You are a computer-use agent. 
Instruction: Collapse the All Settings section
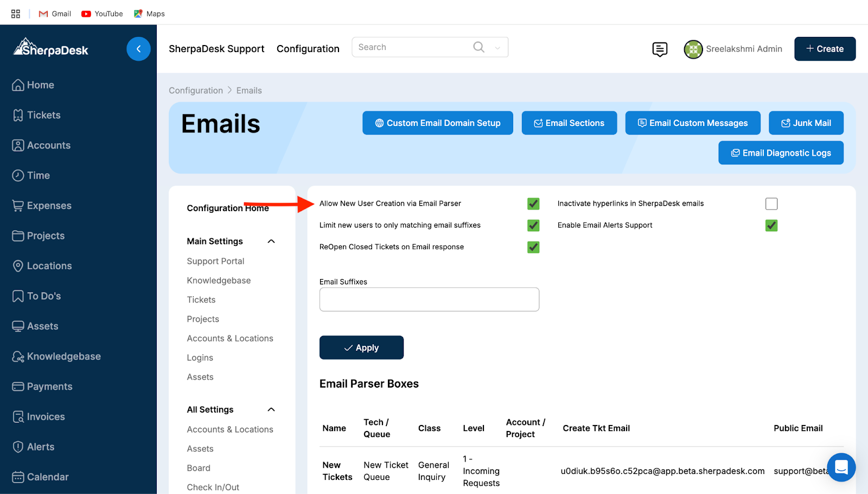pyautogui.click(x=271, y=410)
